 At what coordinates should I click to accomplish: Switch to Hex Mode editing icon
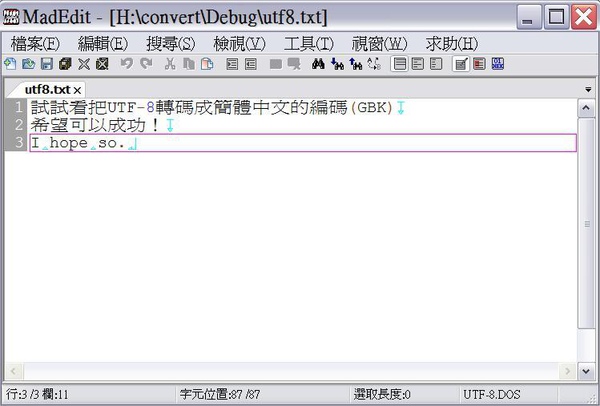click(x=498, y=64)
